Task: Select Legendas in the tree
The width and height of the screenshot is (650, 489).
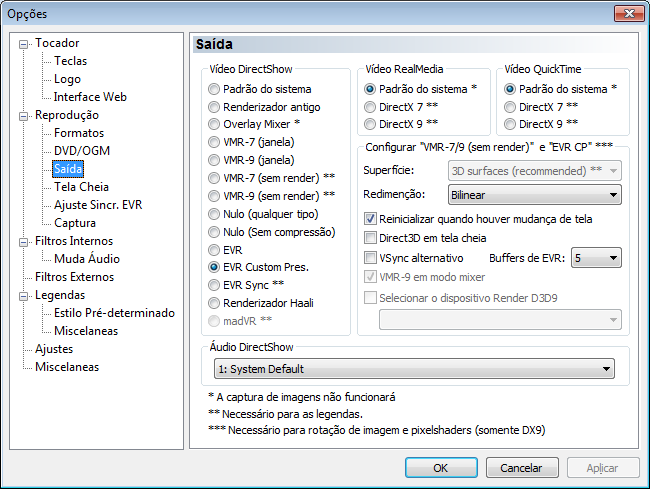Action: pos(60,295)
